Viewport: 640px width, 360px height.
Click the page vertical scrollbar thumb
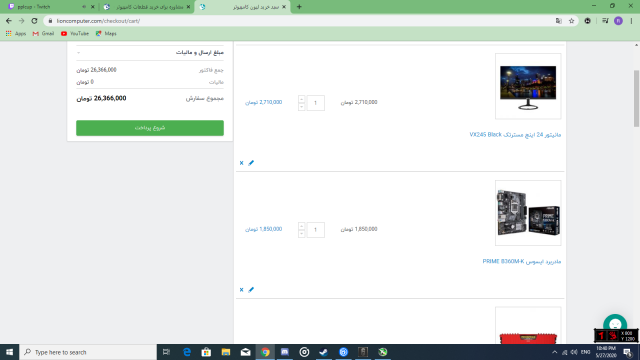636,98
